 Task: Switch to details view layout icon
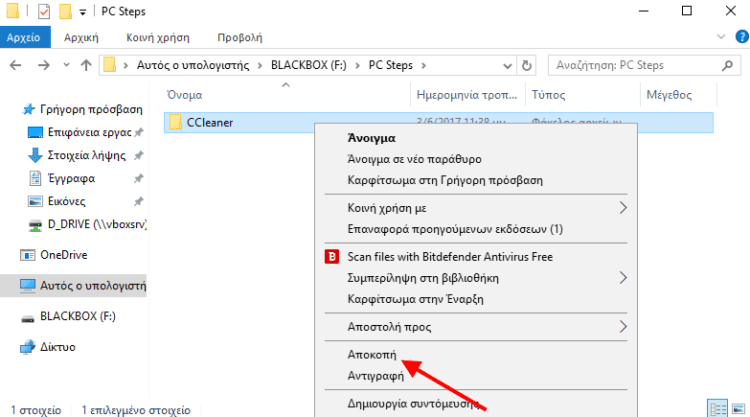tap(717, 409)
